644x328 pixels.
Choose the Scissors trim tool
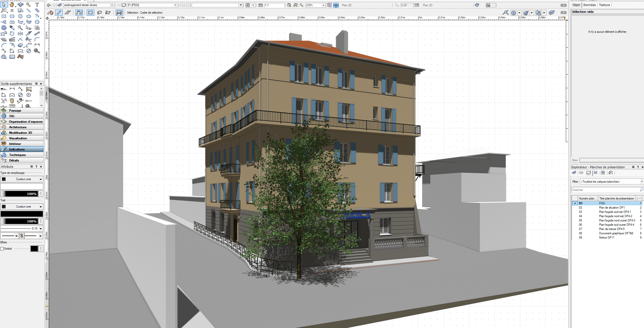(x=29, y=39)
